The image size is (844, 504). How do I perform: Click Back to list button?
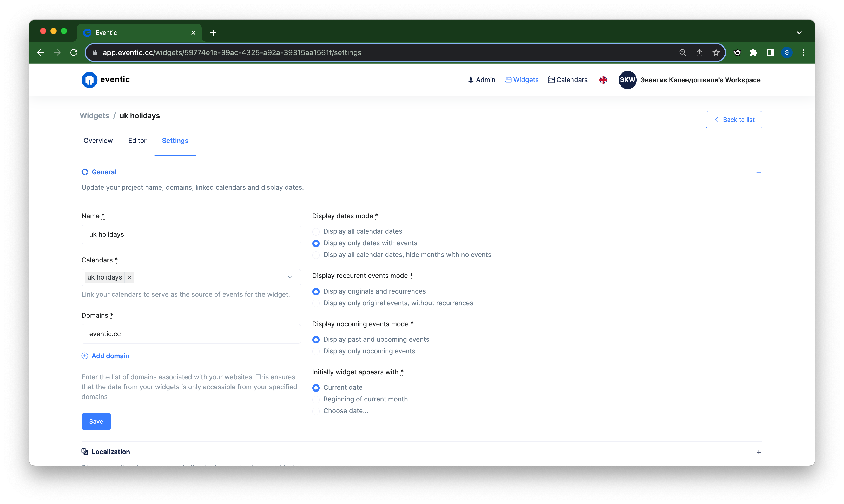click(734, 120)
